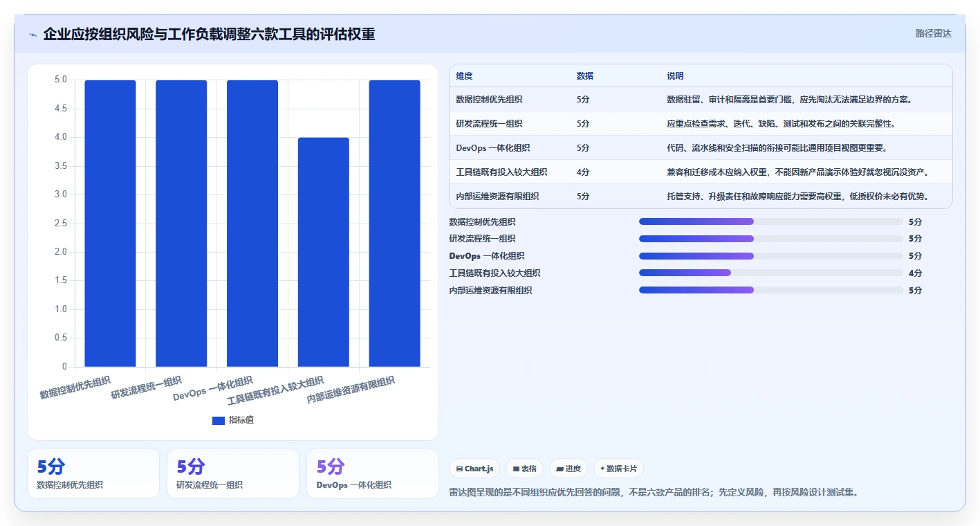The height and width of the screenshot is (526, 980).
Task: Click the 数据控制优先组织 label in the progress list
Action: coord(482,222)
